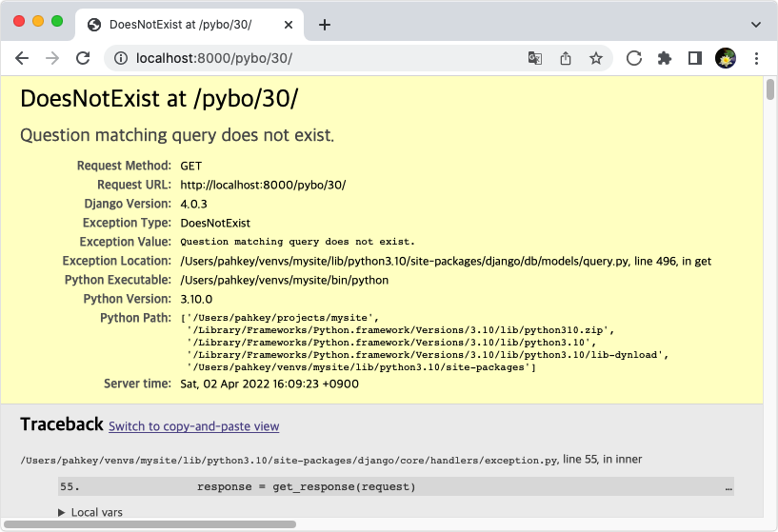Open the Chrome three-dot menu
The height and width of the screenshot is (532, 778).
click(756, 58)
